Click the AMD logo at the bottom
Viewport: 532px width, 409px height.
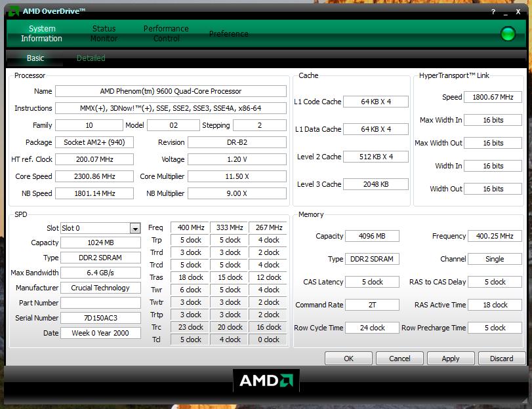[x=266, y=381]
